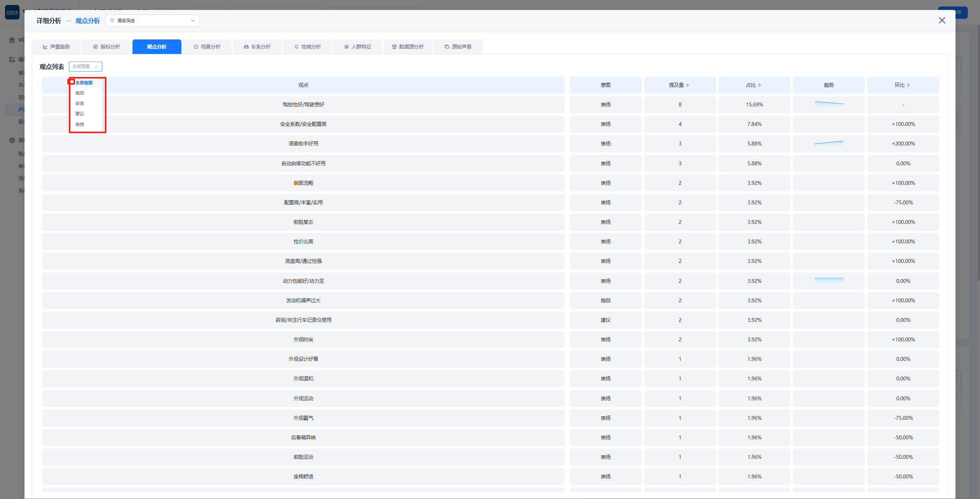Expand the 高级筛选 dropdown
Viewport: 980px width, 499px height.
193,21
